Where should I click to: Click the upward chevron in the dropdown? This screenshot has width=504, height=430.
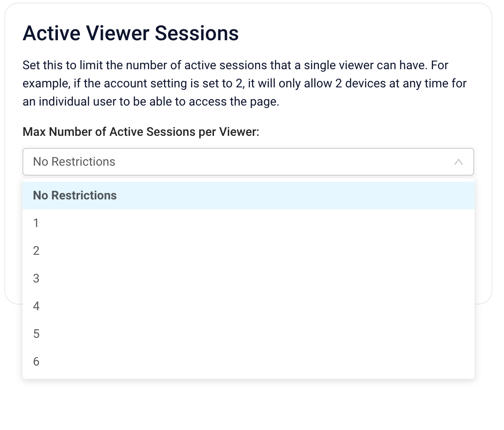pos(458,162)
